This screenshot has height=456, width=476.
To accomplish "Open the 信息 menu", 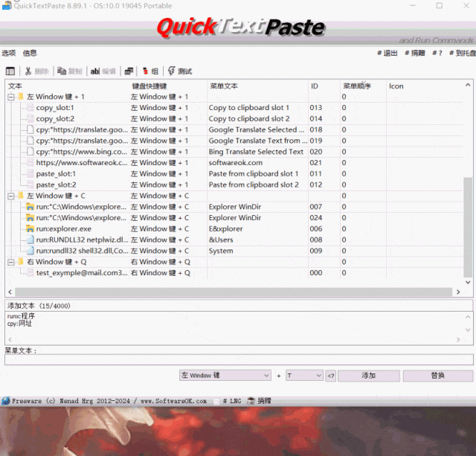I will (x=30, y=53).
